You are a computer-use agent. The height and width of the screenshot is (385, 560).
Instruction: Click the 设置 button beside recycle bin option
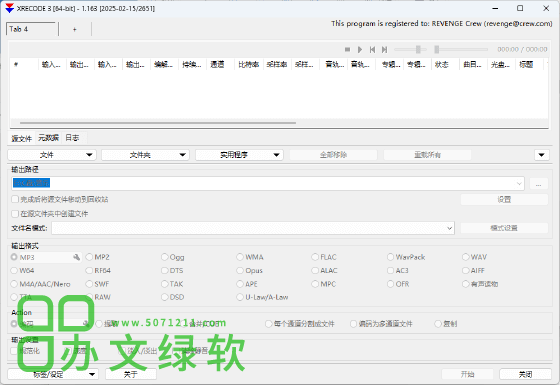tap(504, 200)
